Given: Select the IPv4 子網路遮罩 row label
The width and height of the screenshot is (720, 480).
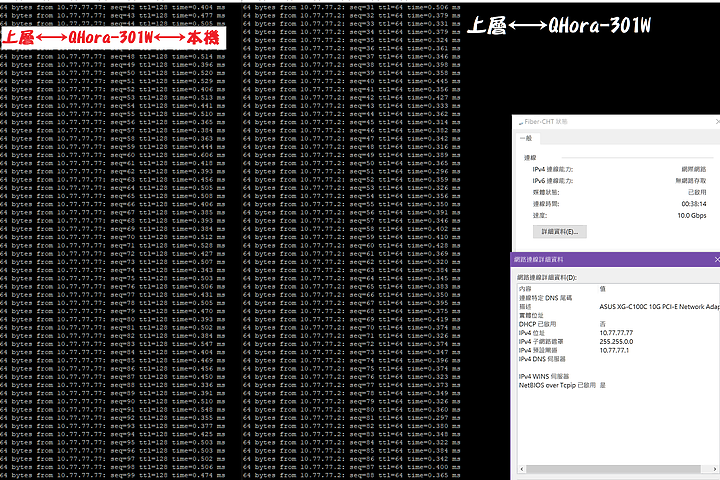Looking at the screenshot, I should point(541,341).
